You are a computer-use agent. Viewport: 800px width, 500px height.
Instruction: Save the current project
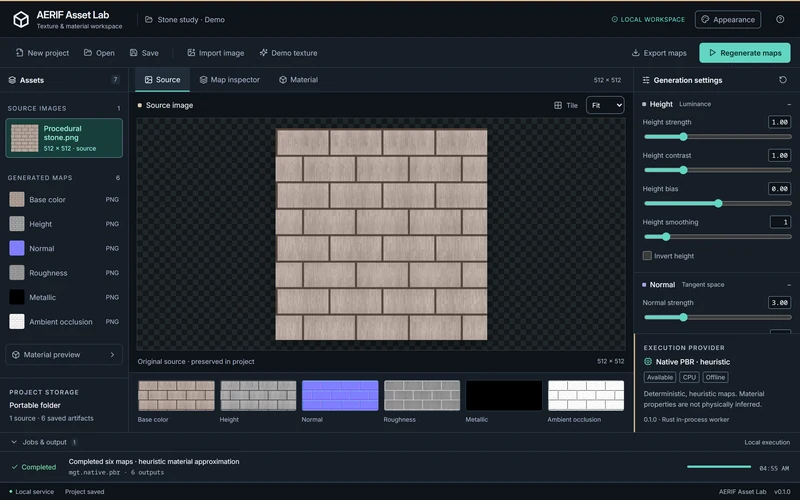point(144,53)
